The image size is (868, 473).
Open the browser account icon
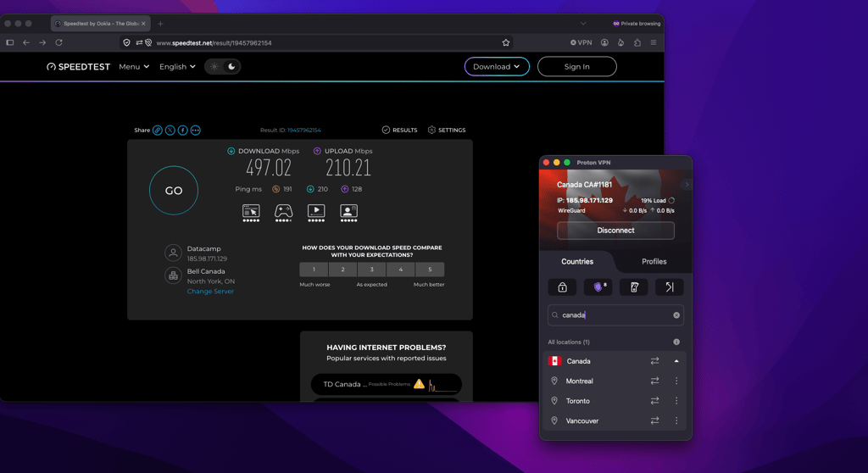[x=604, y=42]
